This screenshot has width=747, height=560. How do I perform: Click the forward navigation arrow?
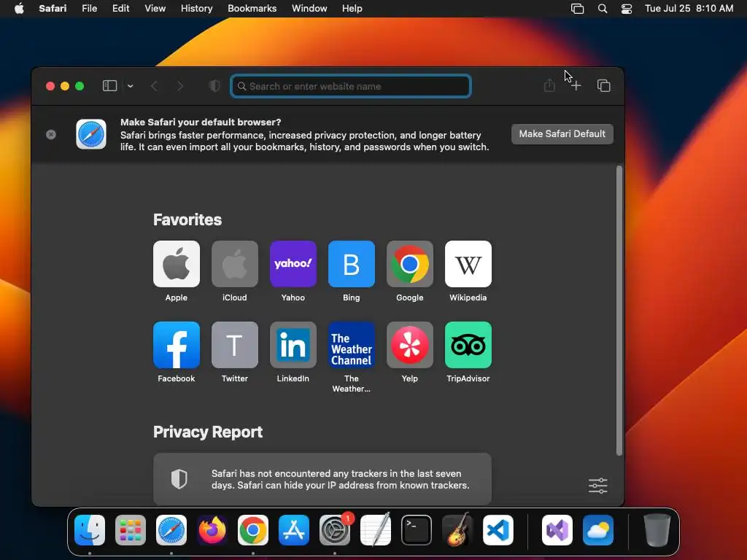tap(179, 86)
